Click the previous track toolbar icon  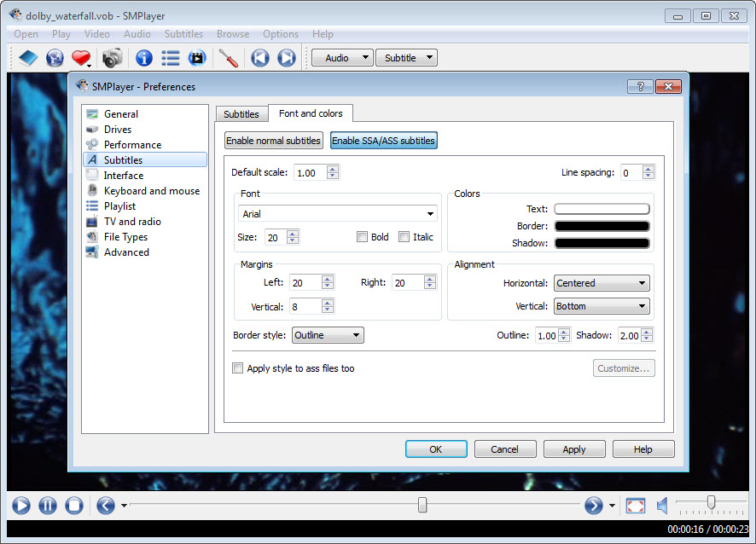(x=260, y=58)
